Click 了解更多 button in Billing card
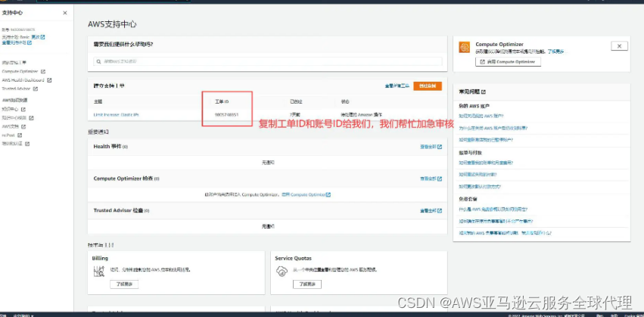This screenshot has width=644, height=317. [124, 284]
